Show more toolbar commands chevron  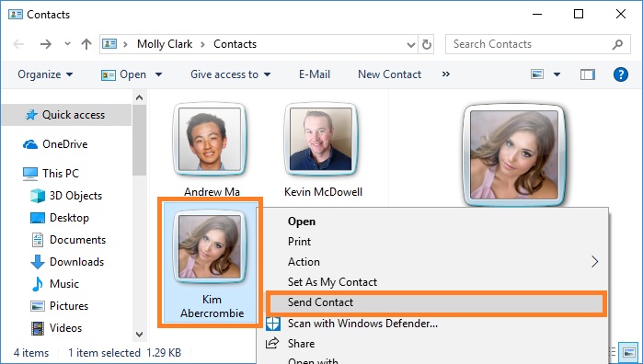[446, 74]
